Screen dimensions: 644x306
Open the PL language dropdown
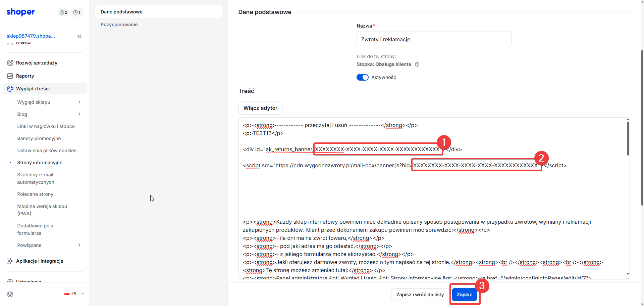coord(74,294)
